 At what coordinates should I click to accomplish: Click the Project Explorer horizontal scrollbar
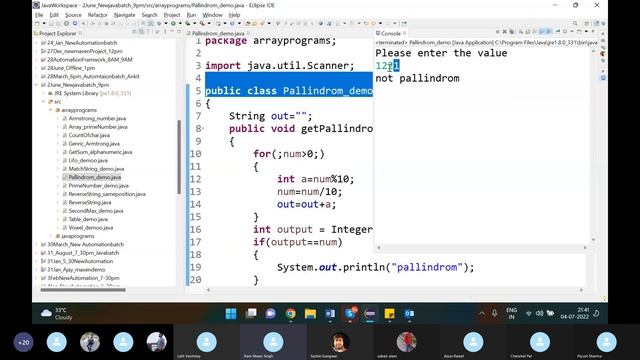pyautogui.click(x=83, y=290)
